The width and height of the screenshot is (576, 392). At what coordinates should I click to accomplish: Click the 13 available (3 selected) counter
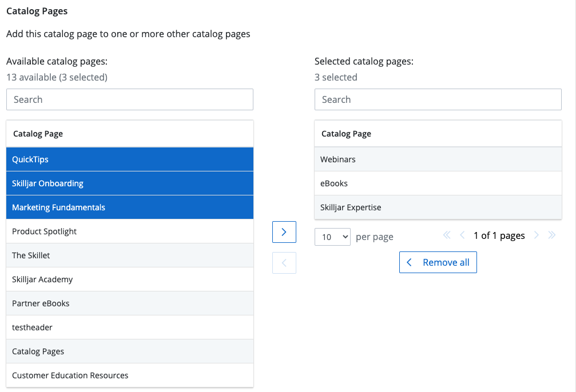[57, 77]
